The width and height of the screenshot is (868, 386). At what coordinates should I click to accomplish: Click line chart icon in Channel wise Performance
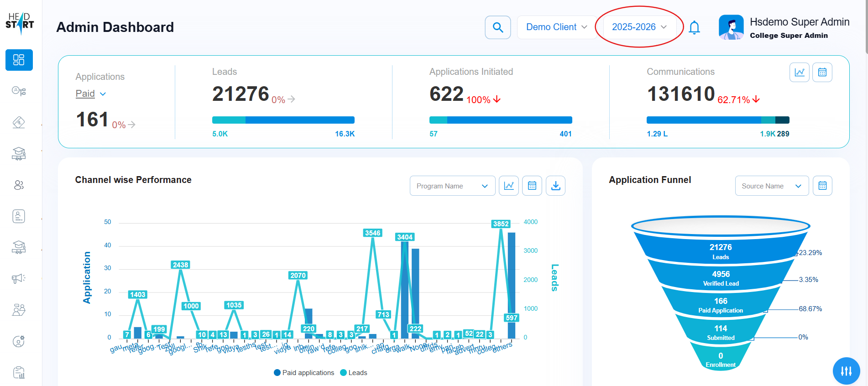508,186
